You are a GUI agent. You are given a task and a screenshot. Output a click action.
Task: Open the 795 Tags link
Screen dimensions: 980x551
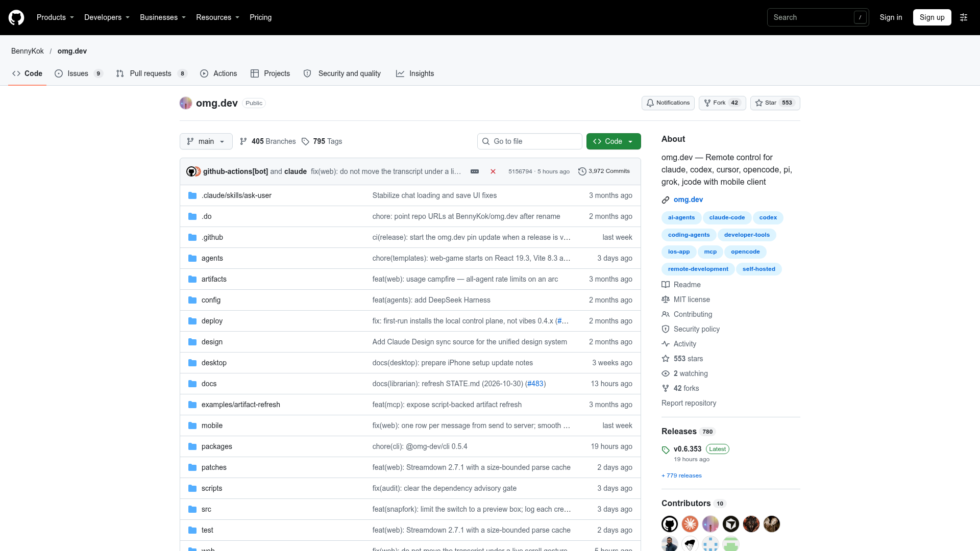coord(322,141)
